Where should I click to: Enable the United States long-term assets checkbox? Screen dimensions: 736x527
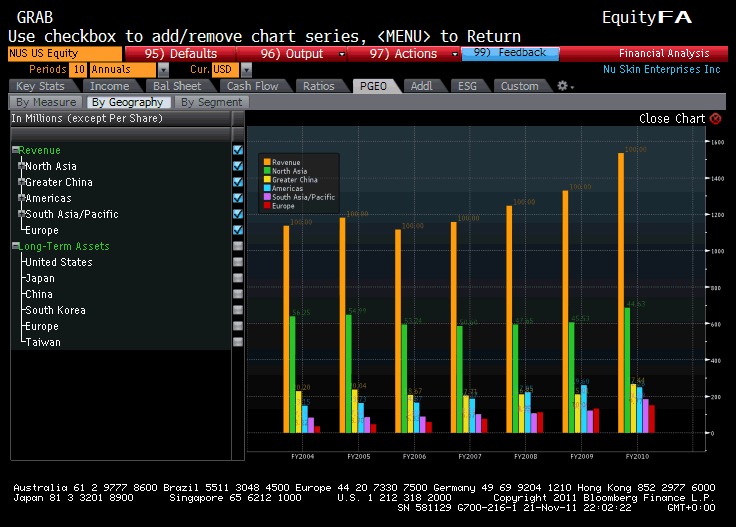[x=238, y=262]
